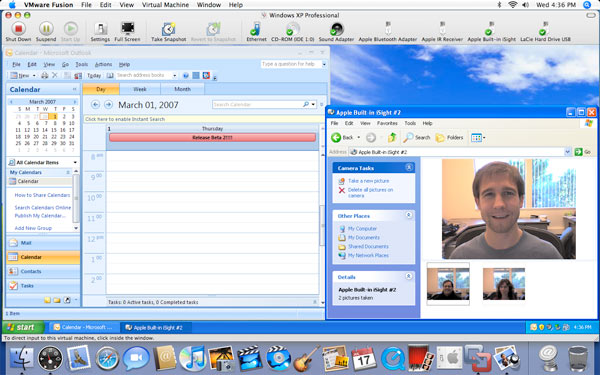This screenshot has height=375, width=600.
Task: Switch the VM to Full Screen
Action: click(x=127, y=32)
